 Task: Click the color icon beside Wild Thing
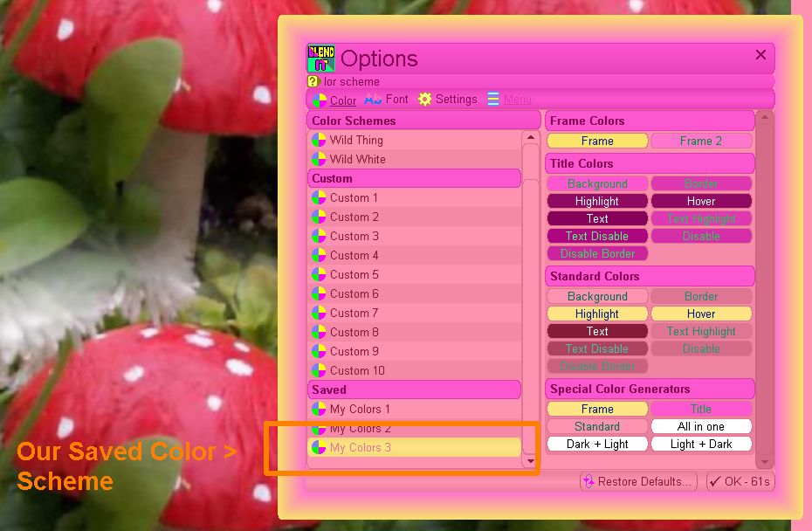tap(319, 140)
